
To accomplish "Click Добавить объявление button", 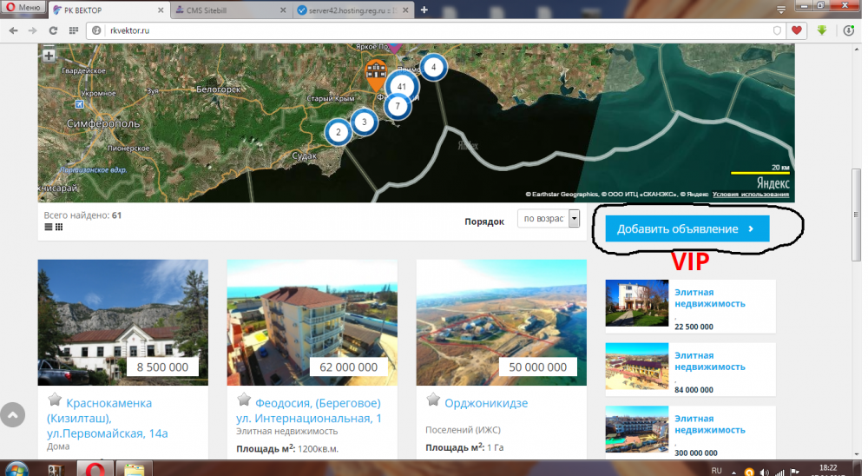I will coord(687,228).
